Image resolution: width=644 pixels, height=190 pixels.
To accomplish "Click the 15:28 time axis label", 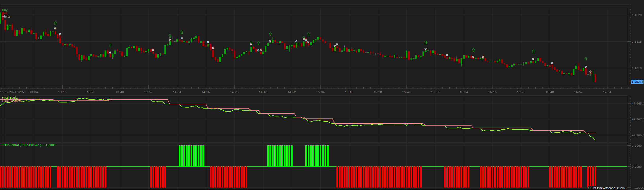I will [x=378, y=92].
